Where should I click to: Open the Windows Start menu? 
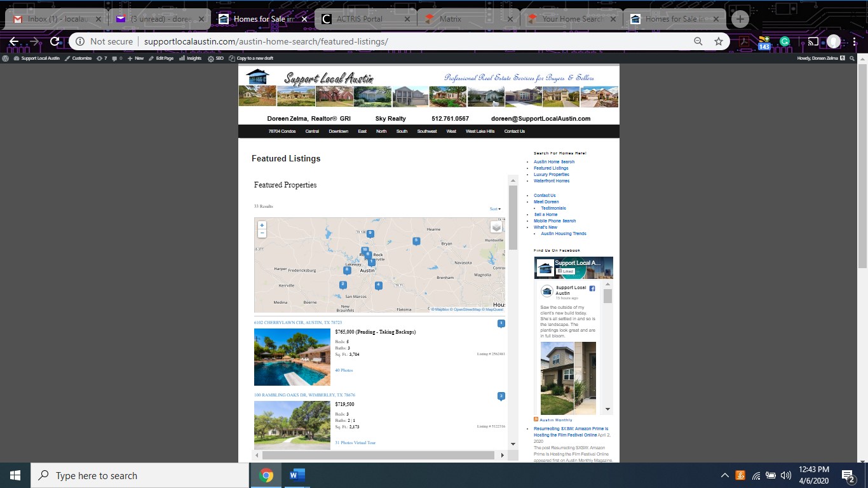(15, 475)
